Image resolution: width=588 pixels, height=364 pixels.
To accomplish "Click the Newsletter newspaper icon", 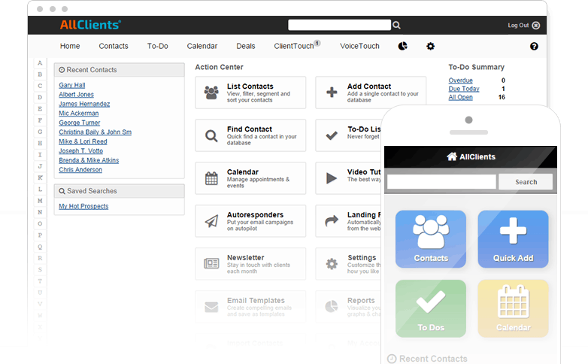I will [211, 264].
